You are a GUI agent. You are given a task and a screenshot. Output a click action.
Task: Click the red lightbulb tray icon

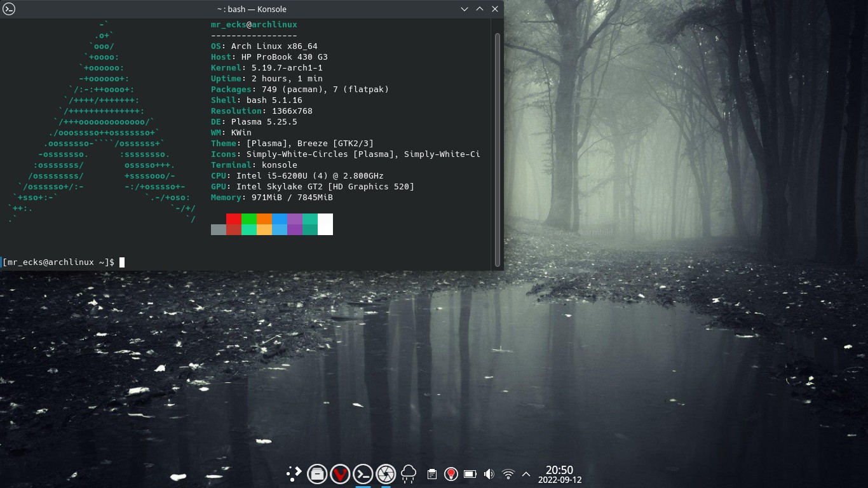tap(451, 474)
